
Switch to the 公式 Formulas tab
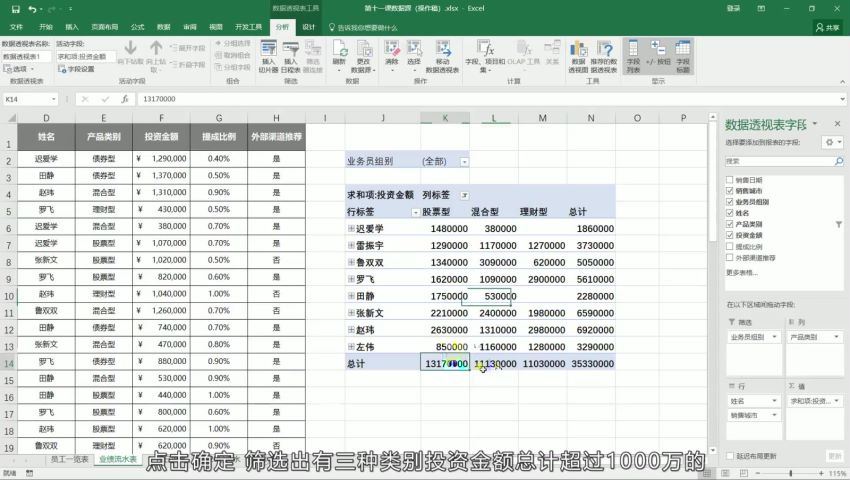(x=138, y=27)
